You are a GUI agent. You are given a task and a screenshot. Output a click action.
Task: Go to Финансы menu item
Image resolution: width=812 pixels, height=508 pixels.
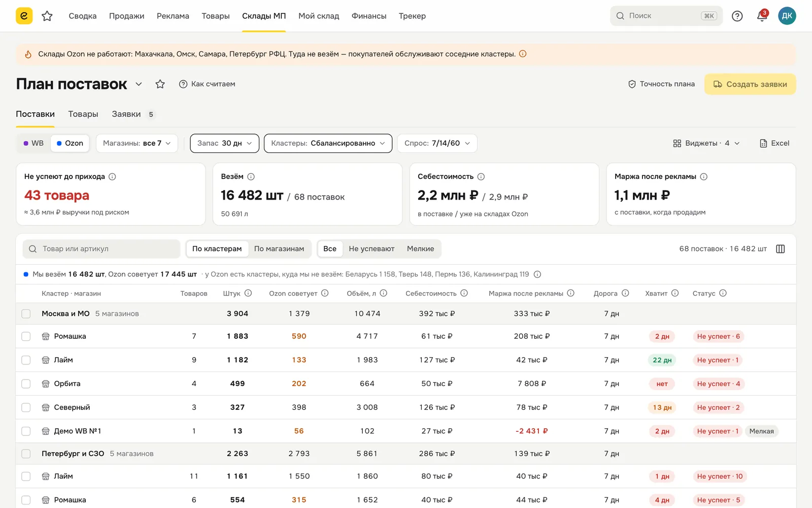tap(369, 16)
